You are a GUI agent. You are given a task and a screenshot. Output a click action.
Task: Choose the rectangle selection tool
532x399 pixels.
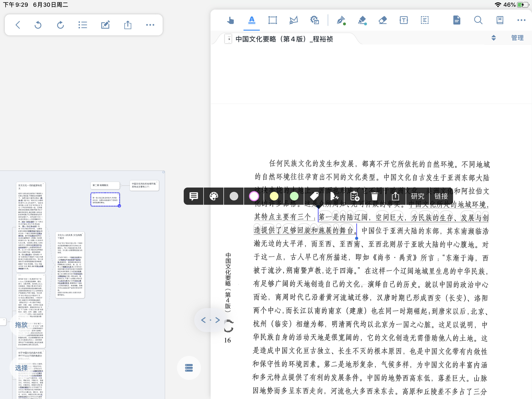pyautogui.click(x=272, y=20)
